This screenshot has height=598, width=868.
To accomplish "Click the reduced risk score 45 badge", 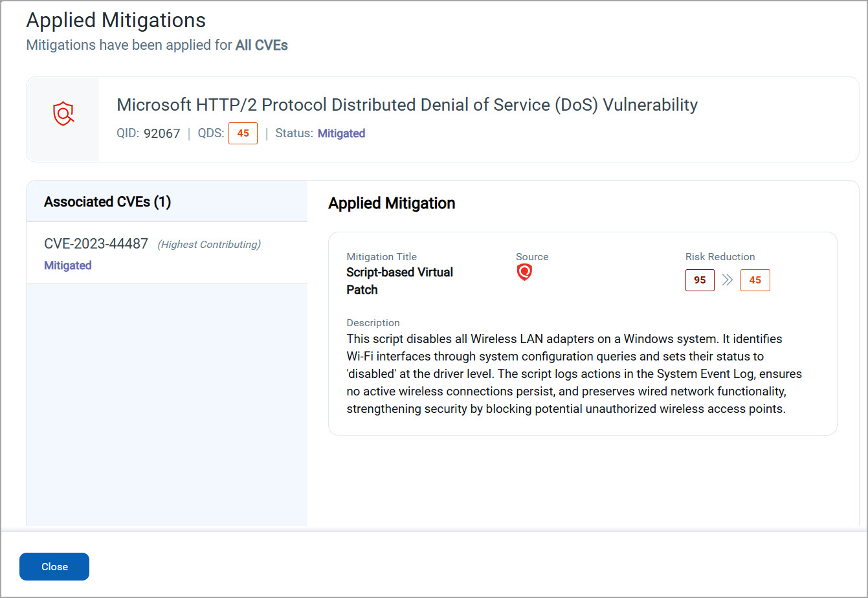I will (755, 280).
